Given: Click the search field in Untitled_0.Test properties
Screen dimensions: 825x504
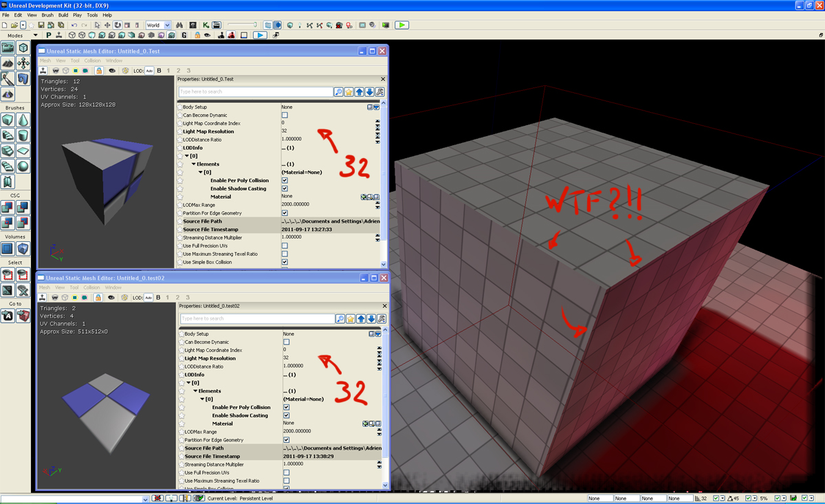Looking at the screenshot, I should (256, 91).
